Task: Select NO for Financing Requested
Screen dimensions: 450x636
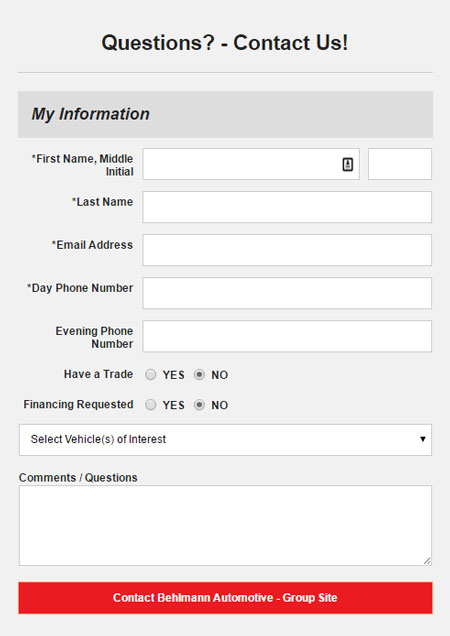Action: [x=199, y=405]
